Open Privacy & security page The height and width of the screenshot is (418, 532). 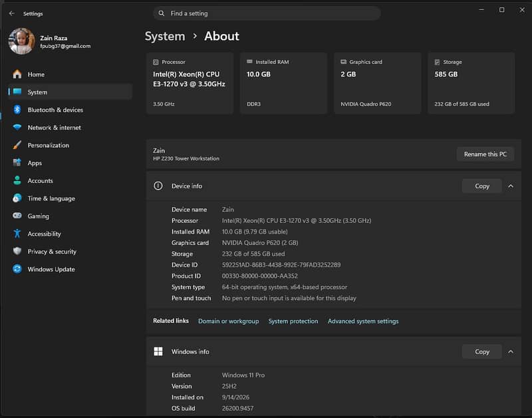pos(70,252)
